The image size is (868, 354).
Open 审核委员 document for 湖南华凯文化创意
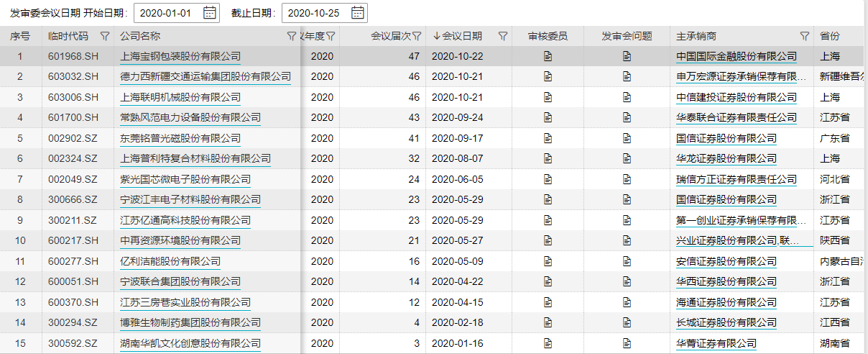point(548,343)
